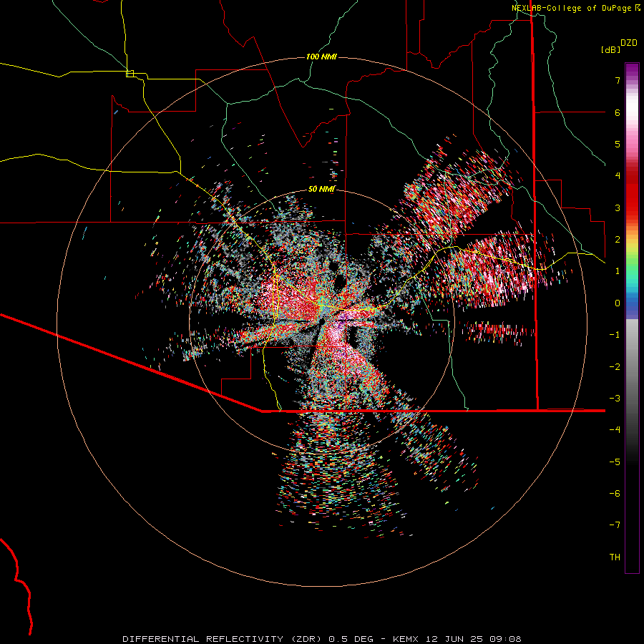Click the small yellow square highway junction marker
644x644 pixels.
point(130,74)
